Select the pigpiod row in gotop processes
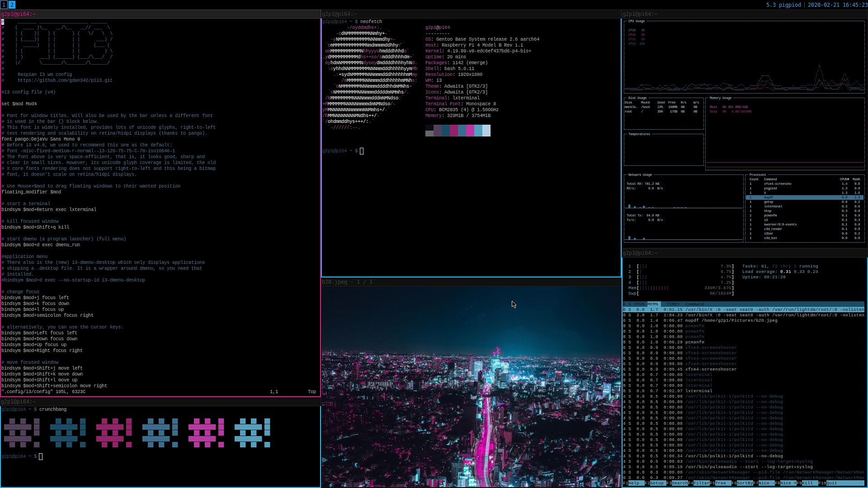Image resolution: width=868 pixels, height=488 pixels. (805, 188)
